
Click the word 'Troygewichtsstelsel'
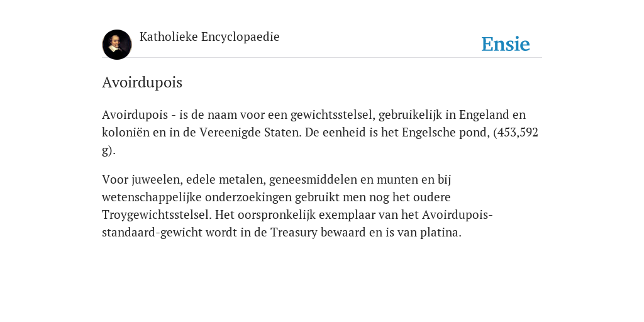tap(157, 215)
